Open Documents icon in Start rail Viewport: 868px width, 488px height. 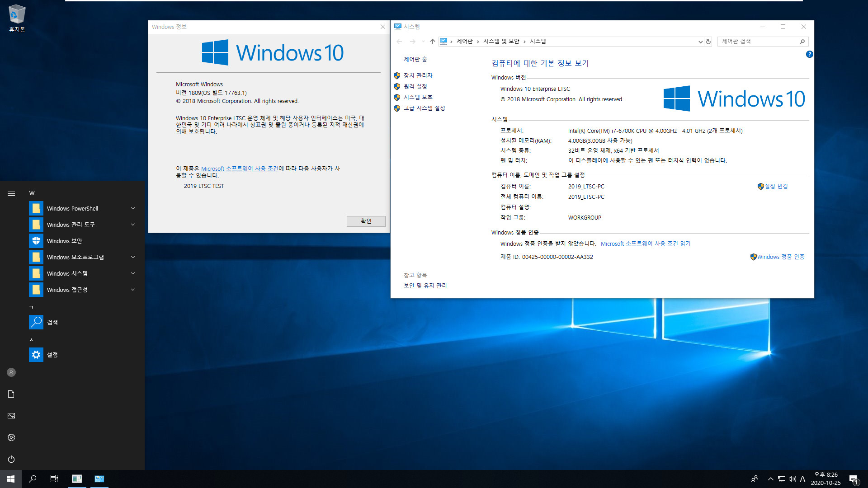click(x=11, y=394)
